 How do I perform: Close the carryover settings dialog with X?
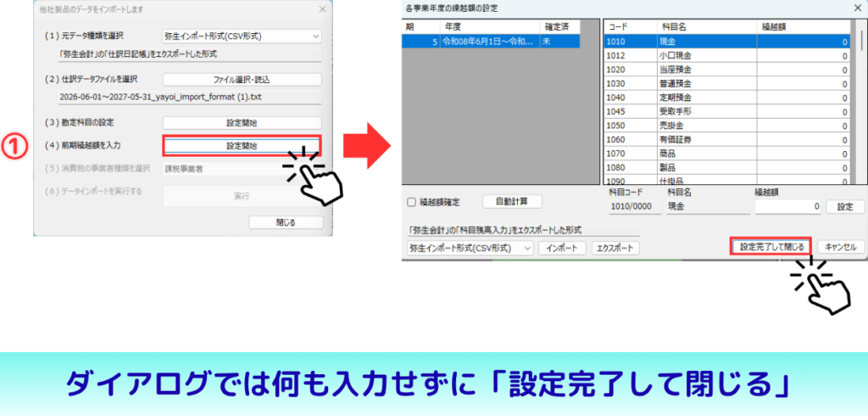pyautogui.click(x=858, y=8)
